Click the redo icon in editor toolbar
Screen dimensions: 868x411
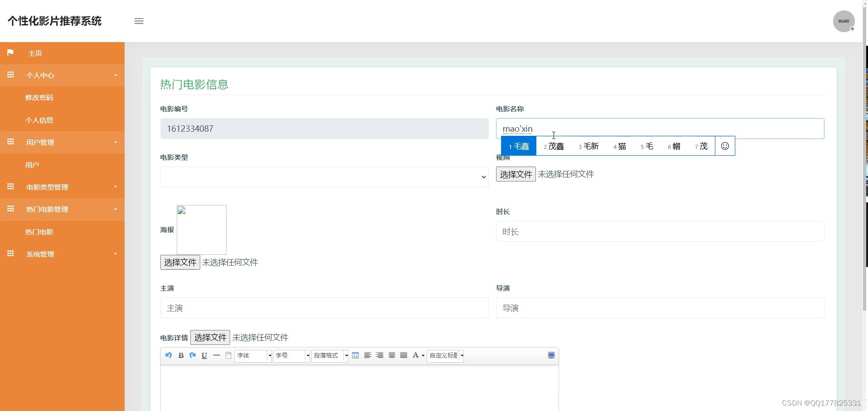coord(193,355)
